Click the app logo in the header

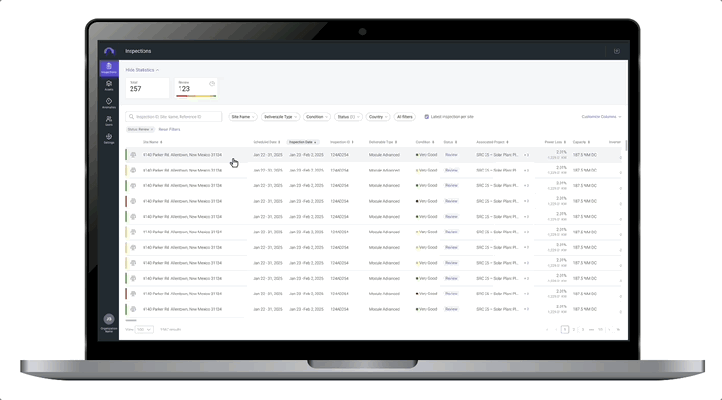coord(109,51)
